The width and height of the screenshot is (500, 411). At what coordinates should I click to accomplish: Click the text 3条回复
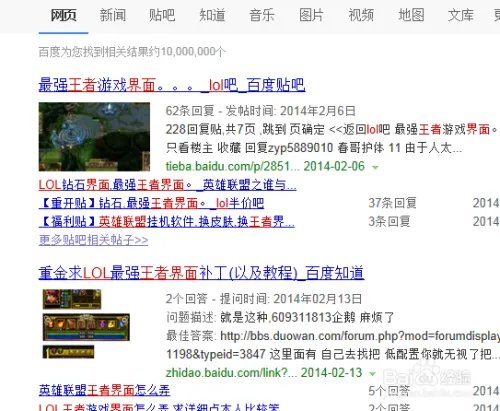[389, 221]
